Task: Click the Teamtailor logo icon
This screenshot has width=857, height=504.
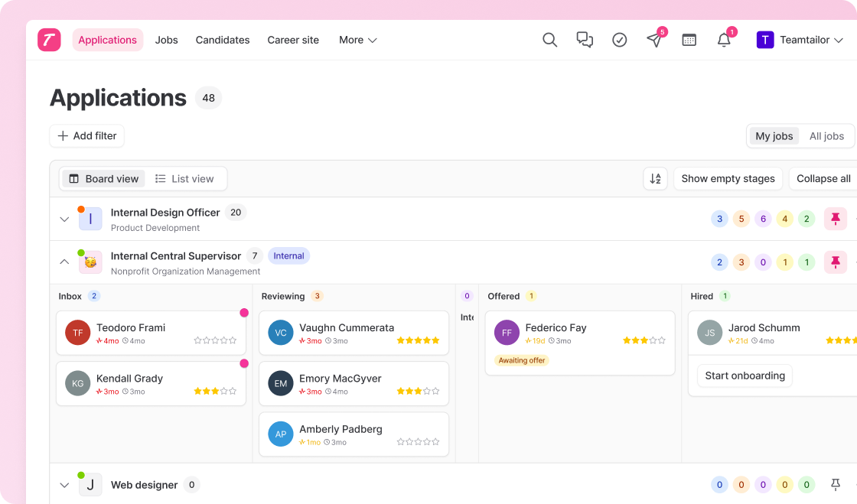Action: (x=49, y=40)
